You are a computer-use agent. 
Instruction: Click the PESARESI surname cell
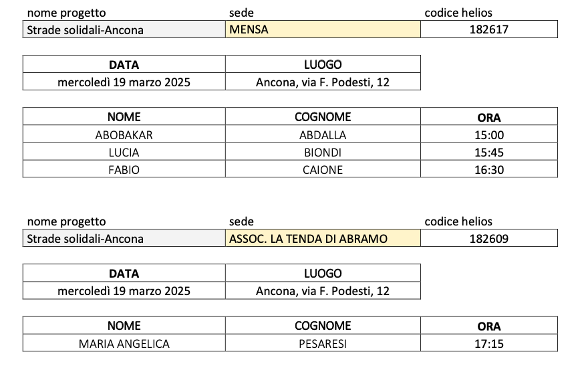323,343
